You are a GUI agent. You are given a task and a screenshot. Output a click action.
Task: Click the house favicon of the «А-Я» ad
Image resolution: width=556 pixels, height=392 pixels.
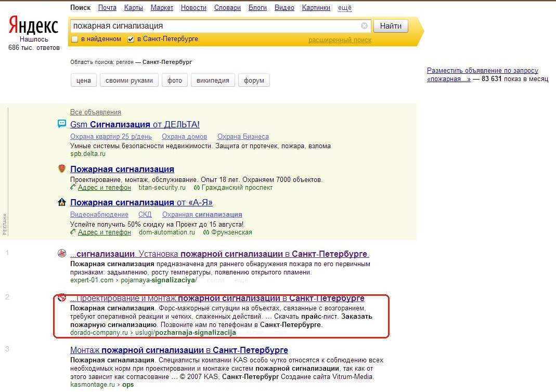click(62, 202)
